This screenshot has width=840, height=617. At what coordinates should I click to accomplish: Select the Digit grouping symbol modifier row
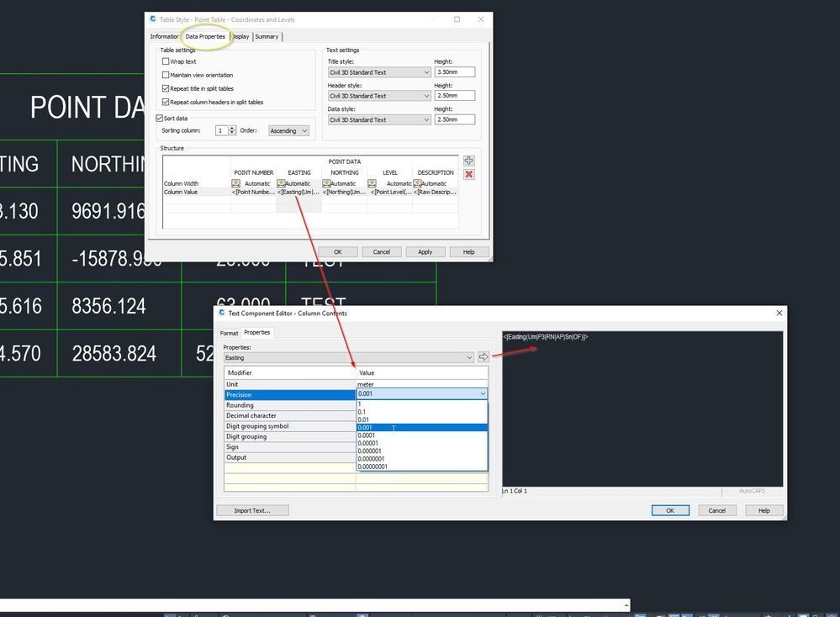(x=290, y=426)
